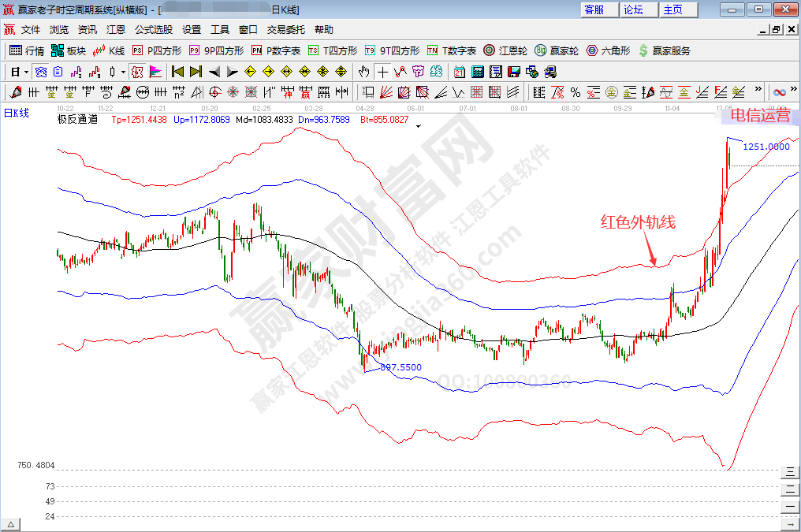Expand the 日 period dropdown arrow
Image resolution: width=801 pixels, height=532 pixels.
tap(25, 72)
